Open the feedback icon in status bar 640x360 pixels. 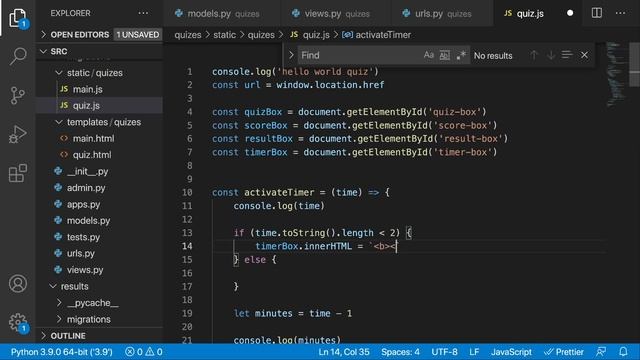601,352
